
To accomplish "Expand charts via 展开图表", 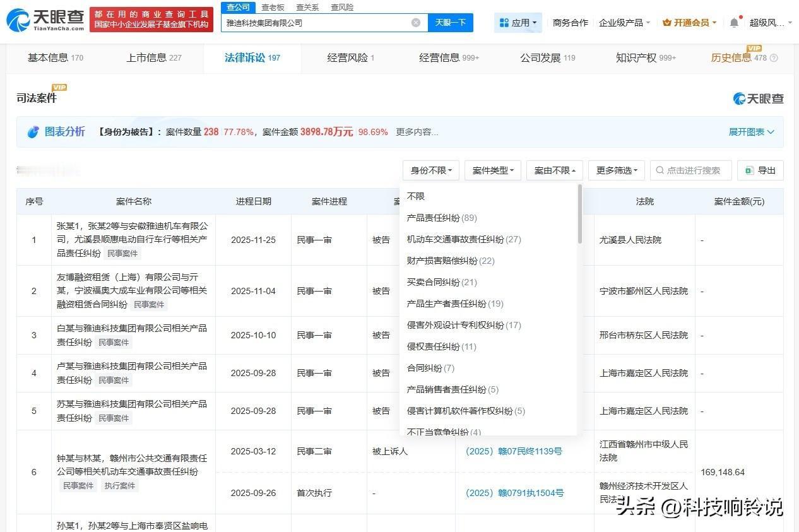I will [751, 132].
